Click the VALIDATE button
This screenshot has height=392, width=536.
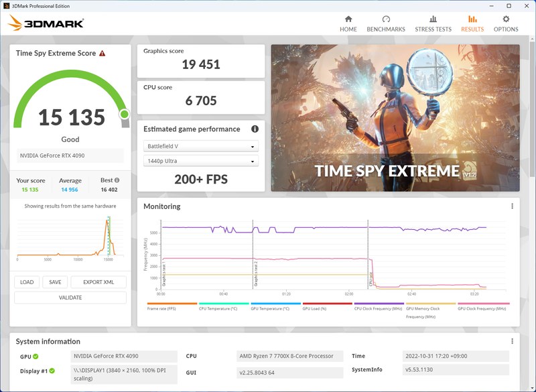click(x=70, y=297)
